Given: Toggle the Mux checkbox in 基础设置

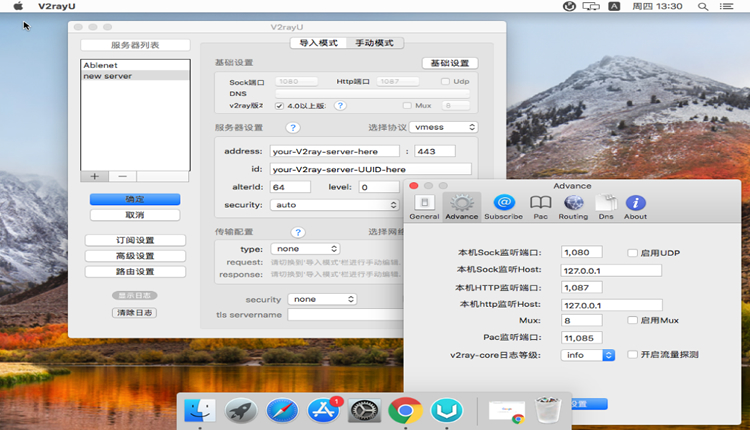Looking at the screenshot, I should coord(407,105).
